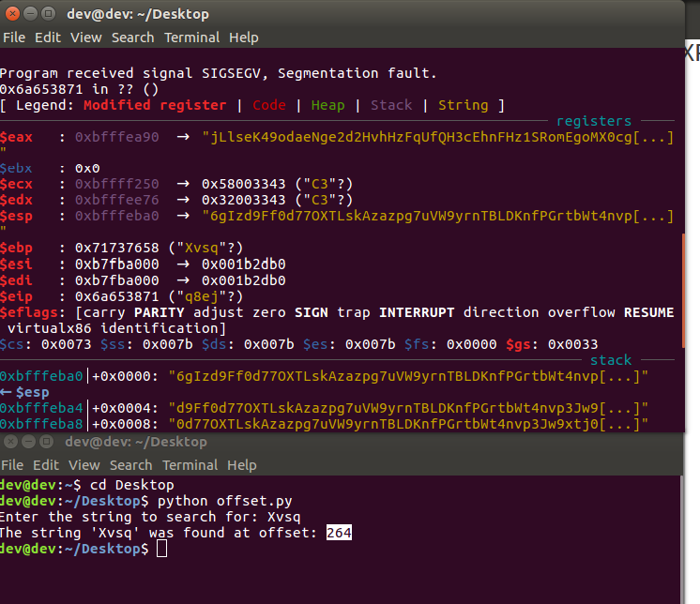Close the bottom terminal window
This screenshot has width=700, height=604.
click(x=10, y=442)
